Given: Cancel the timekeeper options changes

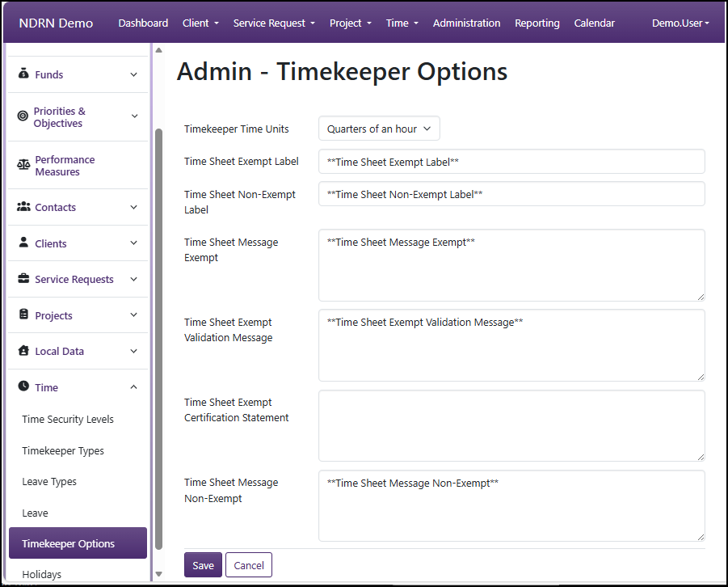Looking at the screenshot, I should [249, 565].
